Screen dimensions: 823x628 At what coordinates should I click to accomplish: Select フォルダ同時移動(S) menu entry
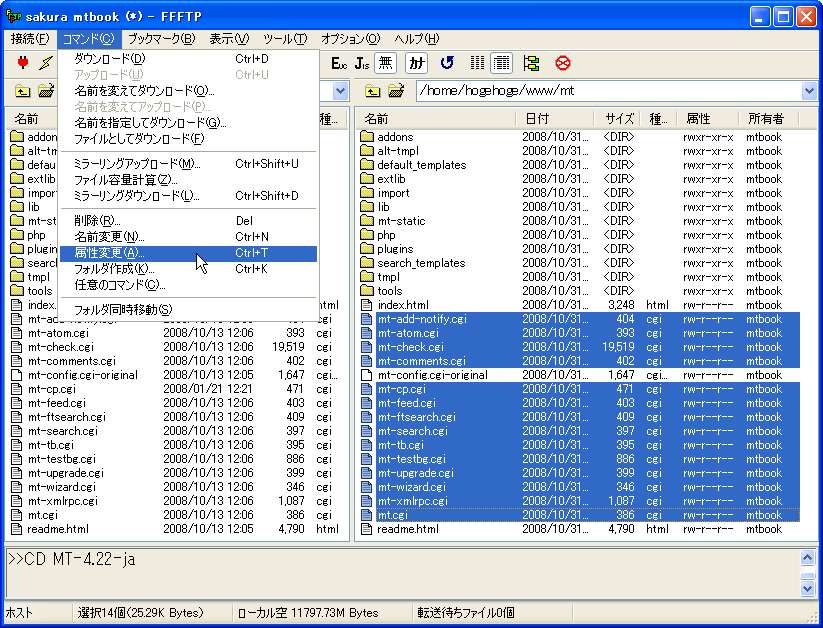(188, 310)
